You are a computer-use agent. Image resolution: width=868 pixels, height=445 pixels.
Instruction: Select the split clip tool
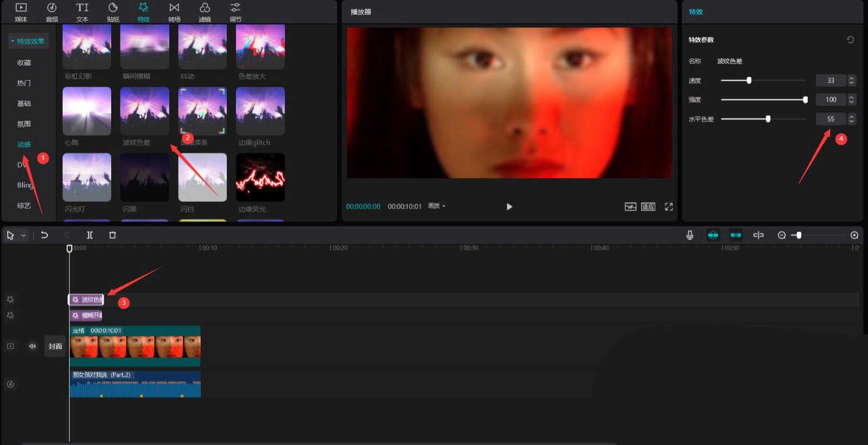pyautogui.click(x=90, y=235)
